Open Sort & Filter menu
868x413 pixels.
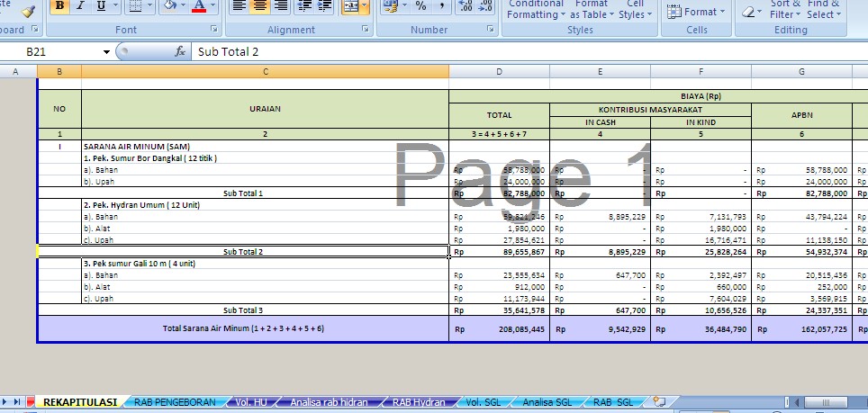[785, 9]
